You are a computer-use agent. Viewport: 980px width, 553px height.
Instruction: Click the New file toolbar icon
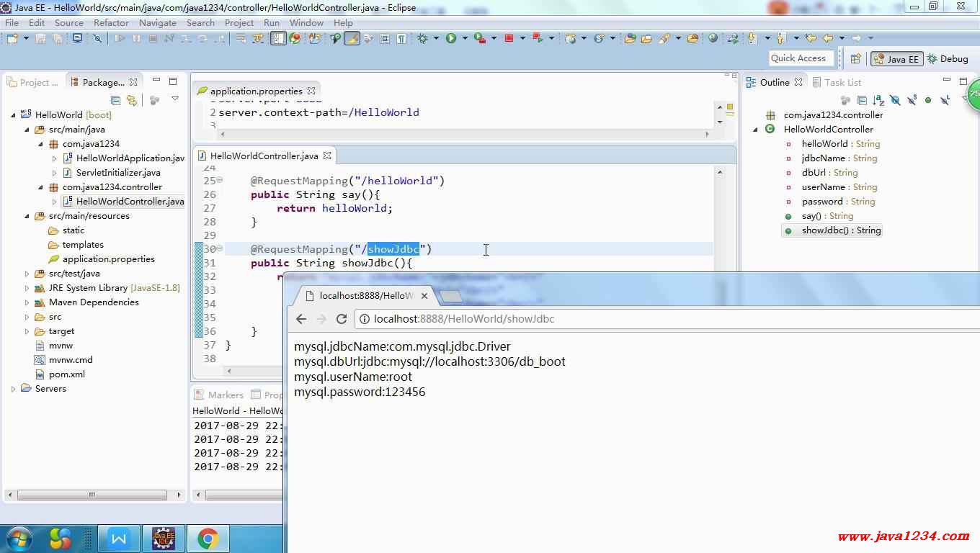click(12, 38)
